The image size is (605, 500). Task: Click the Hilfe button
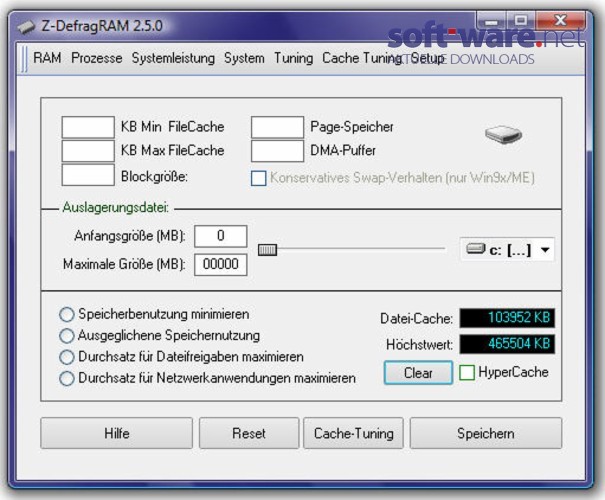117,433
